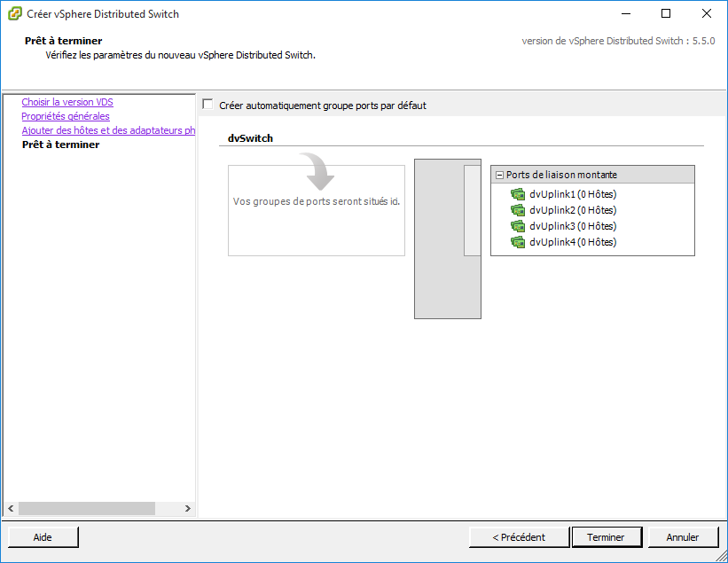This screenshot has height=563, width=728.
Task: Click the dvUplink1 green port icon
Action: 518,194
